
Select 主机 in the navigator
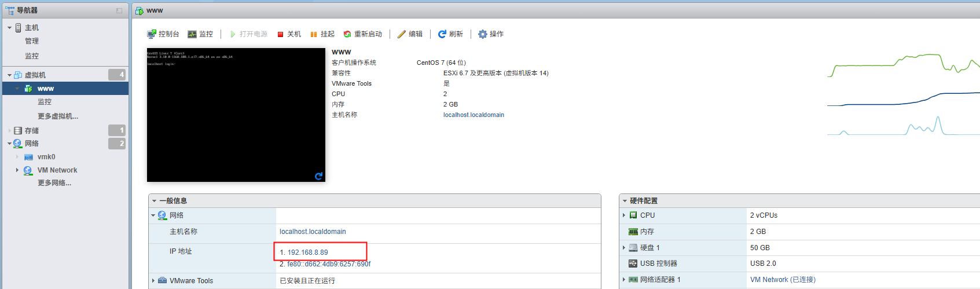point(32,28)
